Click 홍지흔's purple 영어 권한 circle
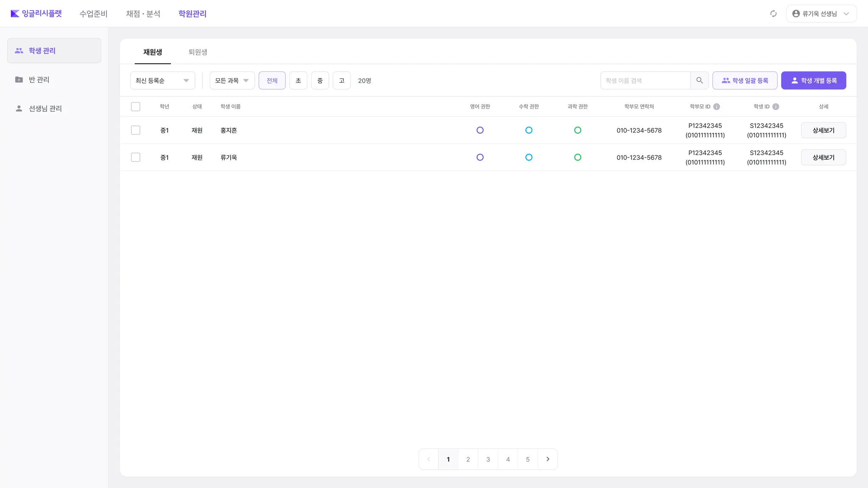This screenshot has height=488, width=868. pyautogui.click(x=480, y=130)
